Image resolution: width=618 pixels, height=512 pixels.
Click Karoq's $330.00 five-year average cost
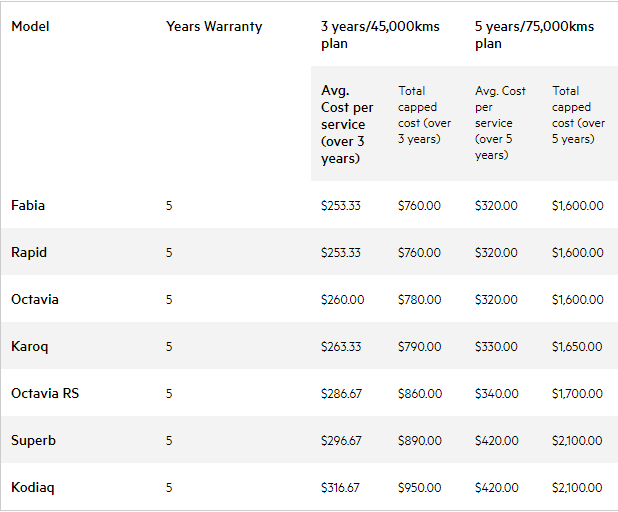coord(496,347)
